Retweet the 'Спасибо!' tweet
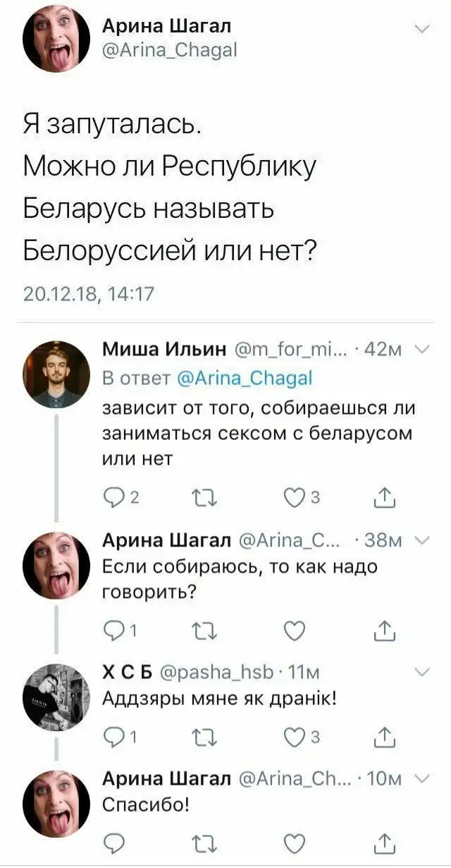The height and width of the screenshot is (868, 451). pyautogui.click(x=209, y=841)
